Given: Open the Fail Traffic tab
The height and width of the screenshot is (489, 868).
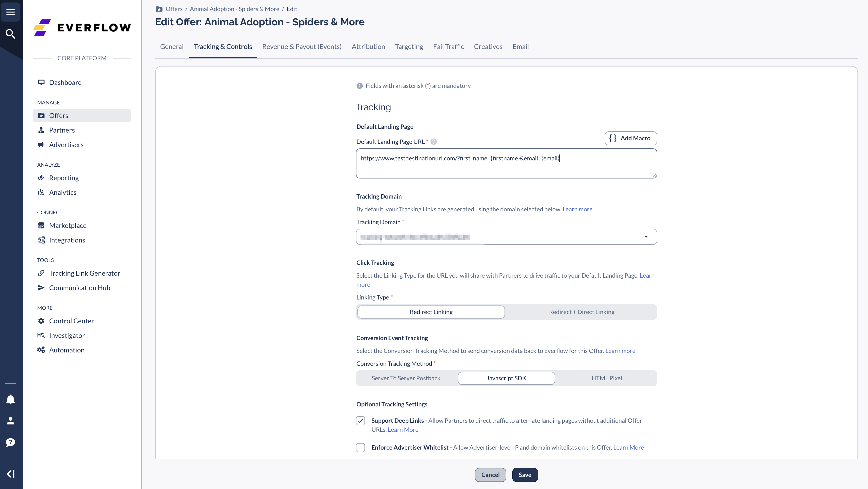Looking at the screenshot, I should coord(448,46).
